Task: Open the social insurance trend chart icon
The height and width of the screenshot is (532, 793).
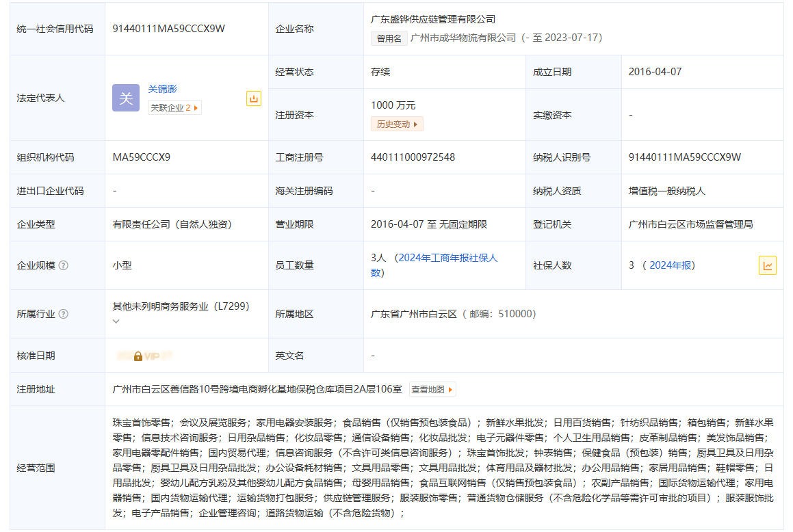Action: tap(767, 265)
